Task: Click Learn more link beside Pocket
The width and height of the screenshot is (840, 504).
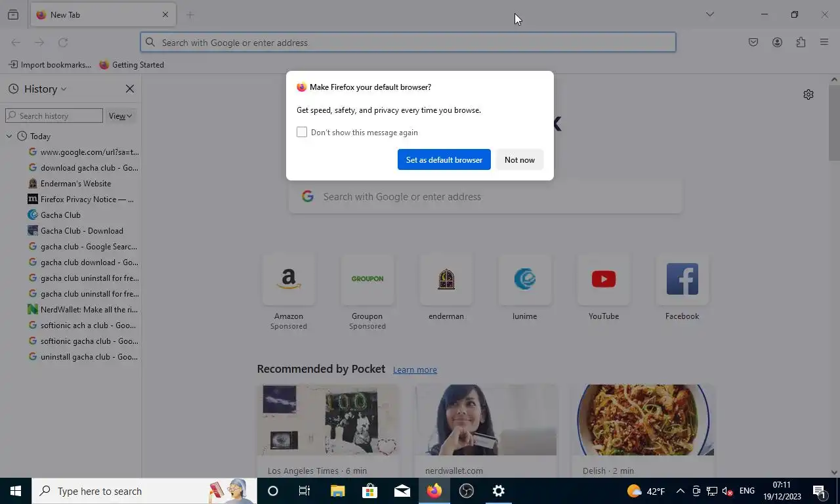Action: [415, 370]
